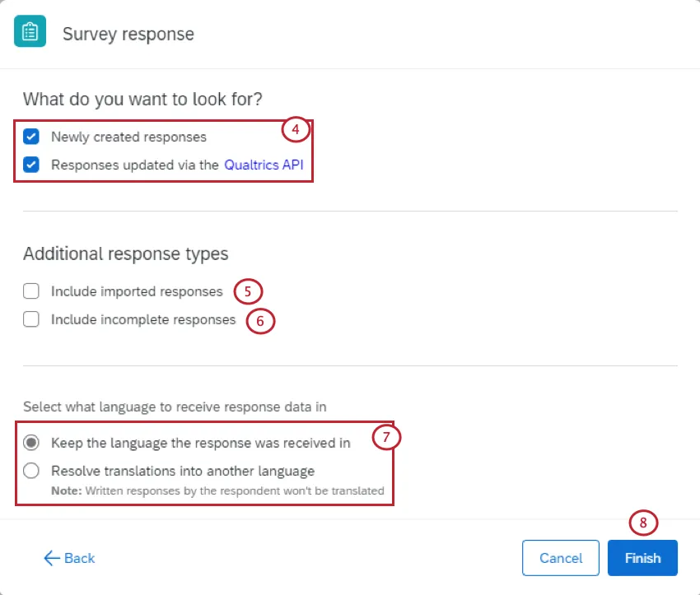Click the back arrow icon beside Back
This screenshot has height=595, width=700.
pyautogui.click(x=51, y=558)
